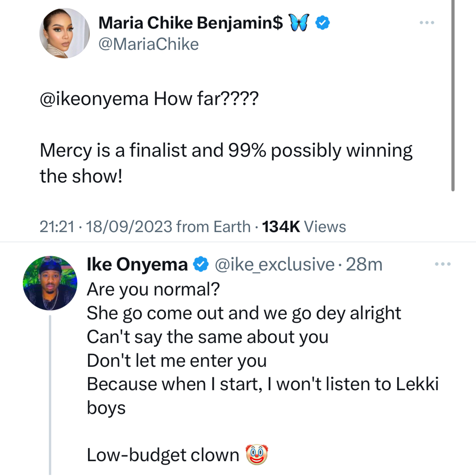Click the verified badge beside Ike Onyema
This screenshot has height=476, width=476.
pos(201,264)
